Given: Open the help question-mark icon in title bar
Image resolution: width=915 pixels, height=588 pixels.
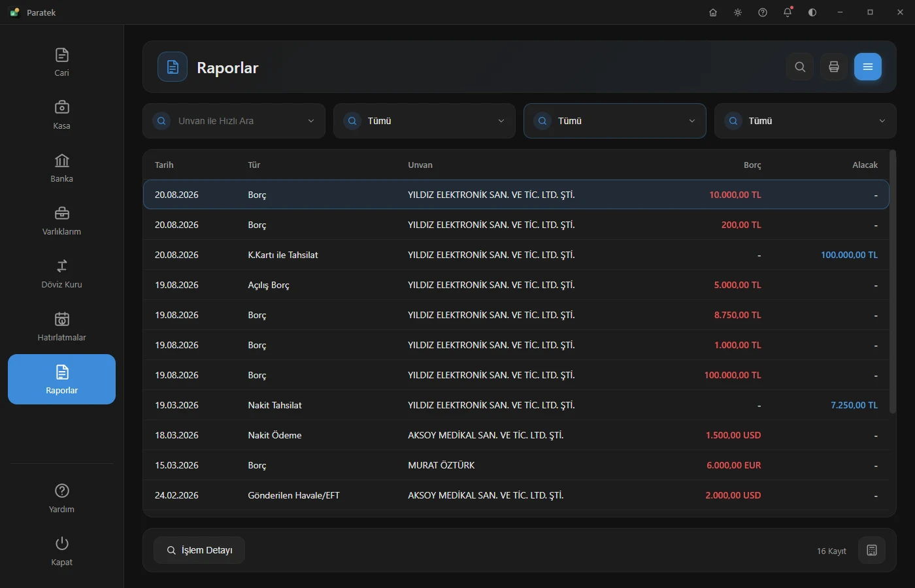Looking at the screenshot, I should point(763,12).
